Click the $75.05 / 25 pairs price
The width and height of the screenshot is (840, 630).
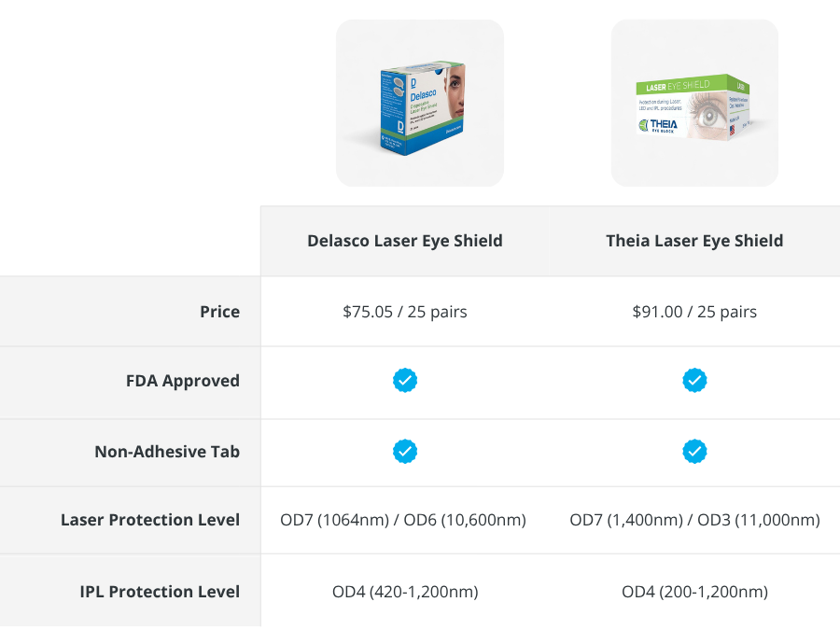[405, 312]
